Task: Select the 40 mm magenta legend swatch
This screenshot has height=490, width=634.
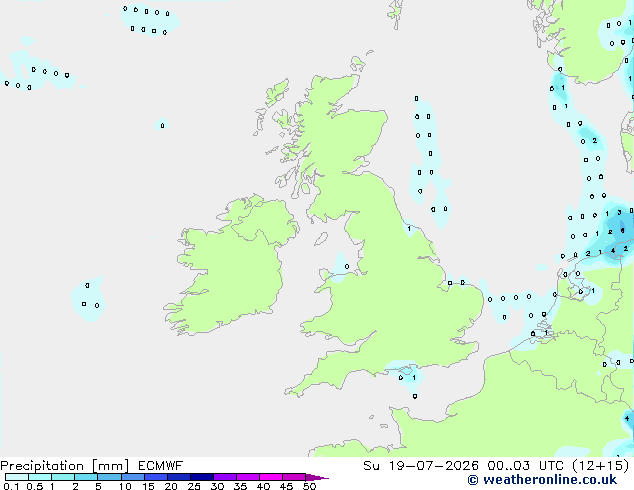Action: 271,477
